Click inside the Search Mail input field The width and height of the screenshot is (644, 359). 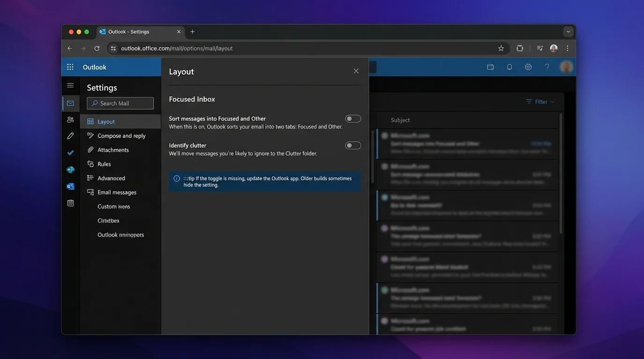(x=120, y=103)
